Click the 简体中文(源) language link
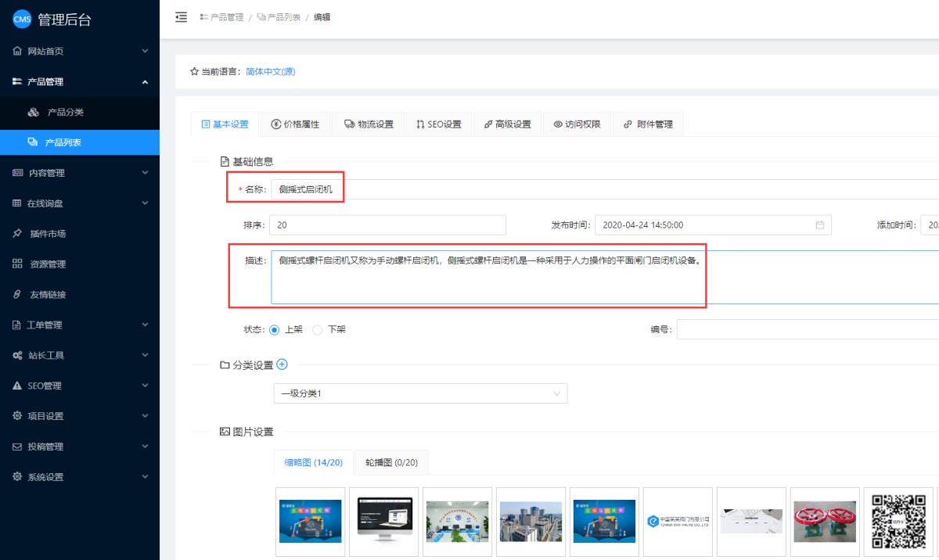 click(270, 72)
